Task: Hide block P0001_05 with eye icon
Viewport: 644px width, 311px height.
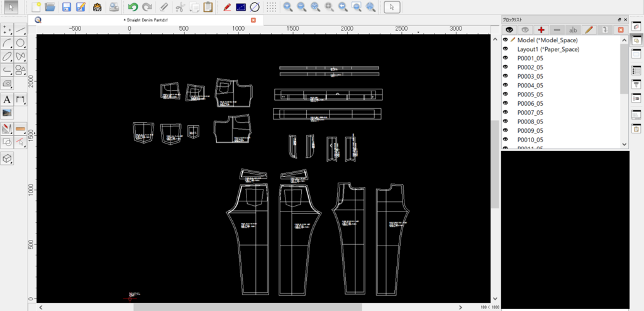Action: (506, 58)
